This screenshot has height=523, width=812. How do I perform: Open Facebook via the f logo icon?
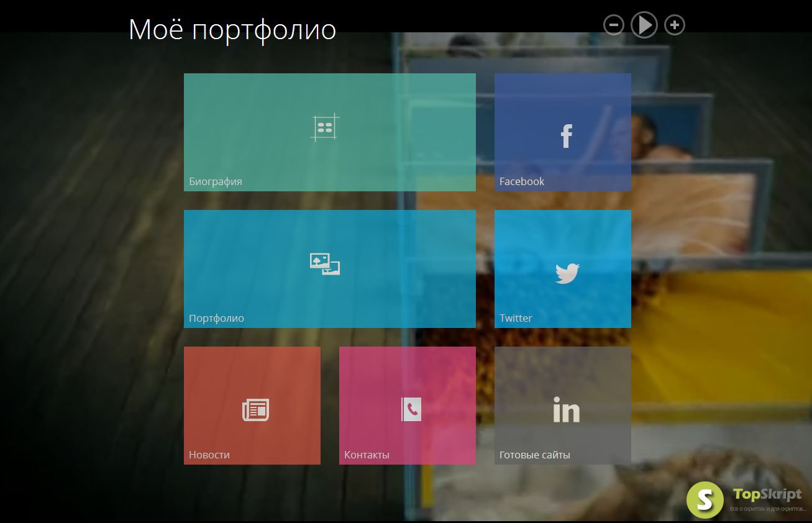(566, 135)
